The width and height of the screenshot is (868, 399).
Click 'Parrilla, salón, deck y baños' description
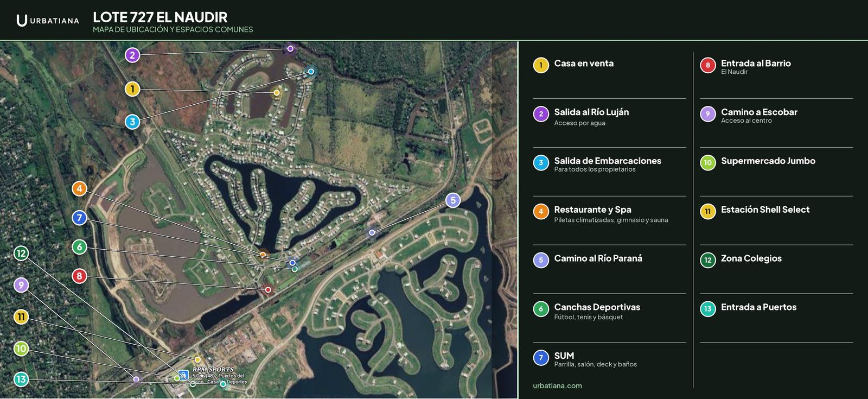[x=595, y=364]
